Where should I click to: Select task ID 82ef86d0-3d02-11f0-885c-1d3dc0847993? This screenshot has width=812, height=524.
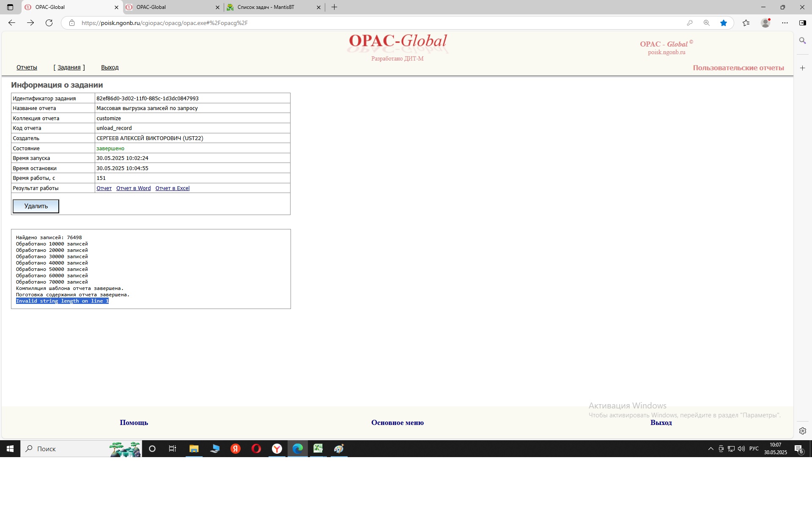(148, 98)
